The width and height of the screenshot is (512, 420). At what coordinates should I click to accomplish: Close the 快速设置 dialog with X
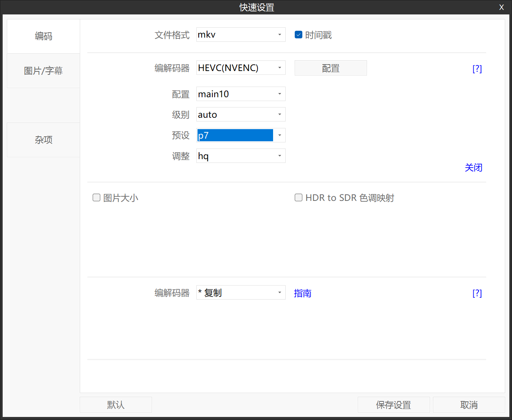[501, 7]
